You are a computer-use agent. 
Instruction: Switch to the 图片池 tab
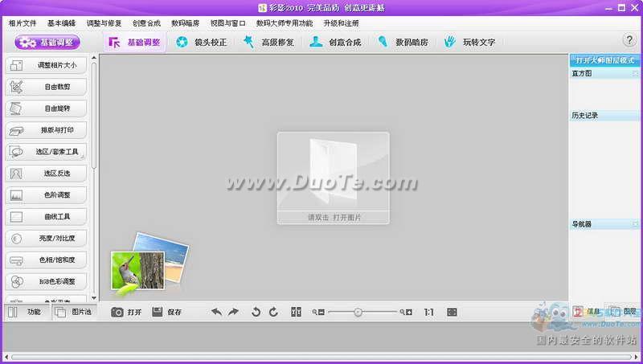(x=73, y=312)
